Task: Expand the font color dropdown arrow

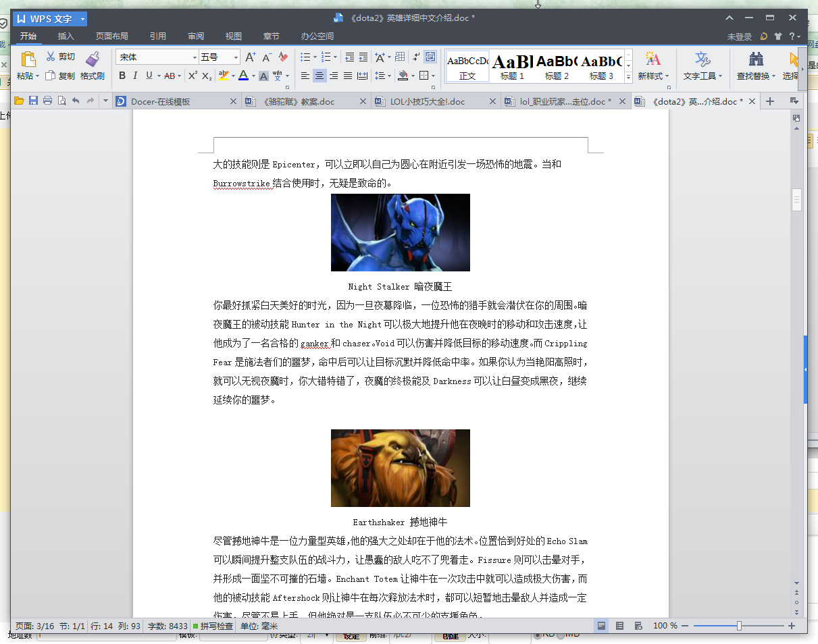Action: (253, 76)
